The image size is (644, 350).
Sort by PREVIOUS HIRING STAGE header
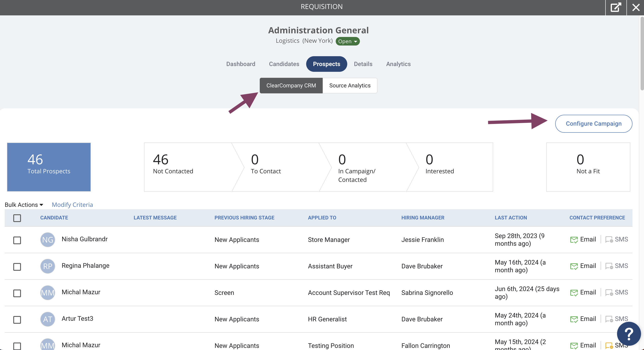[244, 218]
